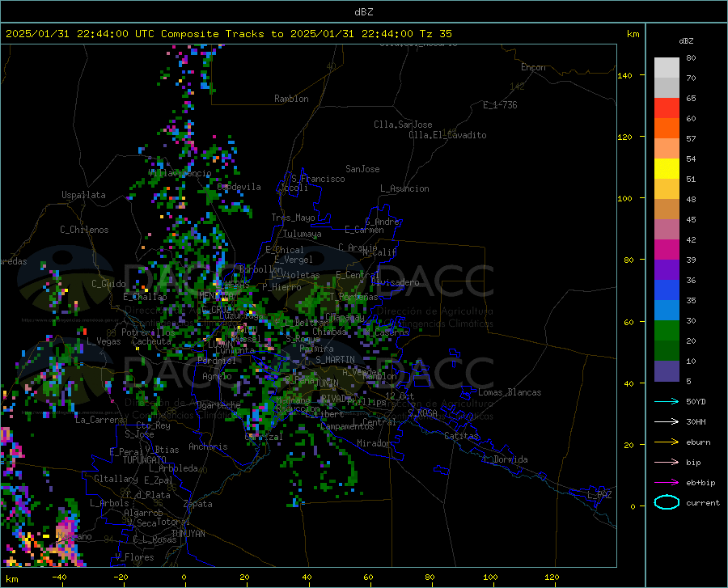Click the 'S_Francisco' place label
Viewport: 728px width, 588px height.
[x=318, y=179]
